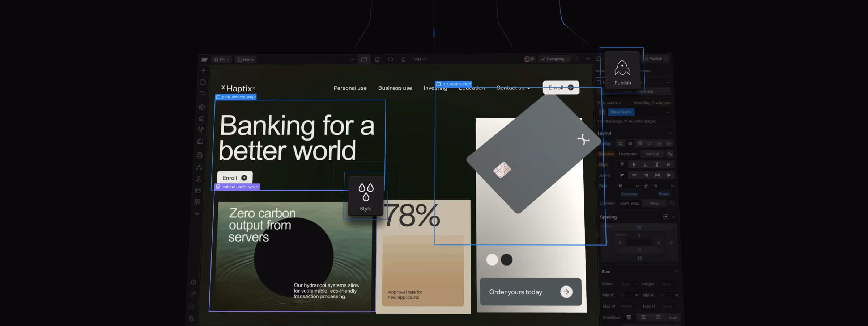Open the style selector dropdown arrow
This screenshot has width=868, height=326.
(x=668, y=112)
